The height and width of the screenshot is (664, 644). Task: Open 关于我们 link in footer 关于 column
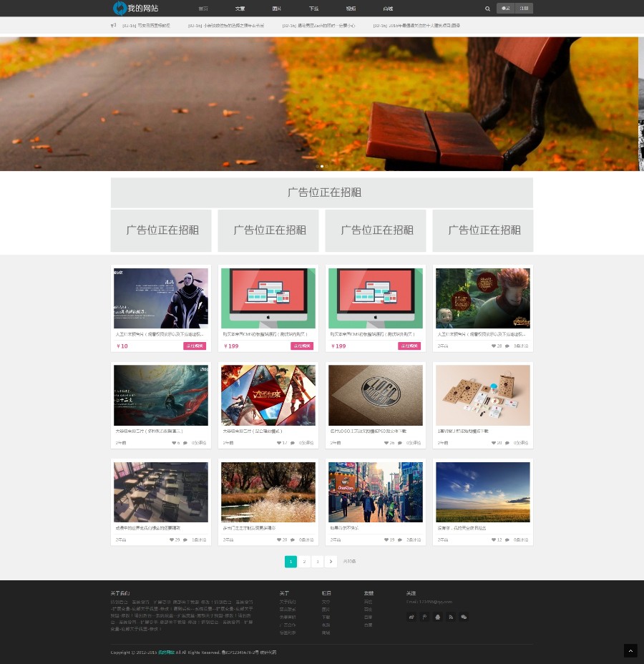[288, 602]
